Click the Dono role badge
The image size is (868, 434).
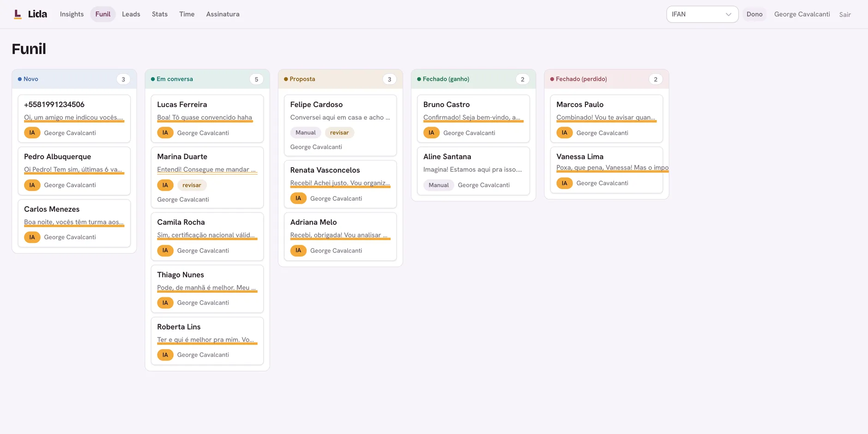point(754,14)
